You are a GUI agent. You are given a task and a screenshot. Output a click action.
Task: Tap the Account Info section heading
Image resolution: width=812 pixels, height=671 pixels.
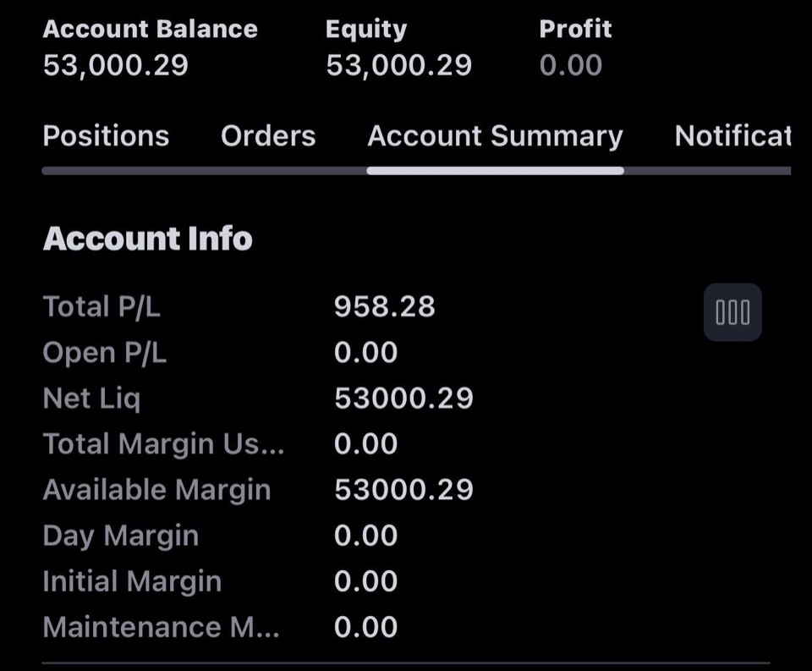click(x=147, y=239)
